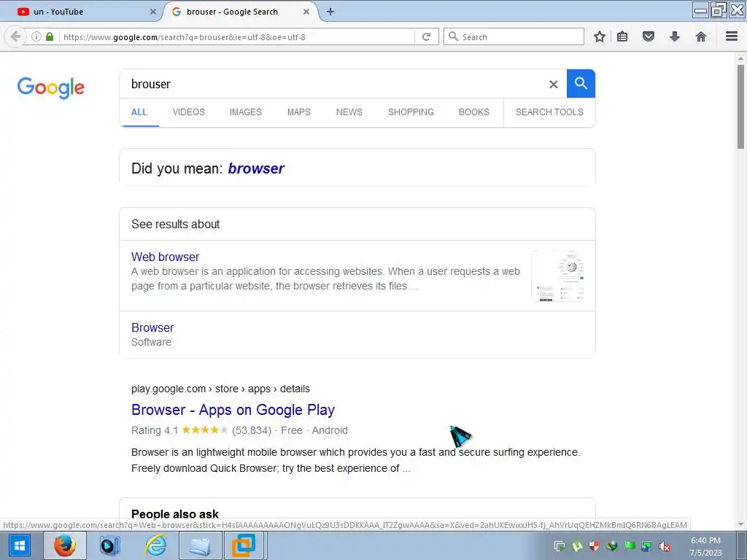Click the scrollbar down arrow
747x560 pixels.
(740, 525)
